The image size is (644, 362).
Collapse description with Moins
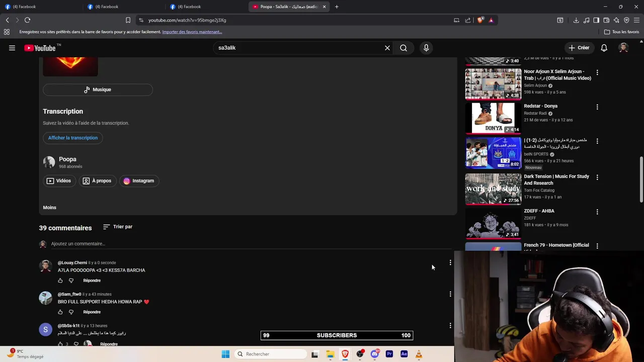point(49,208)
